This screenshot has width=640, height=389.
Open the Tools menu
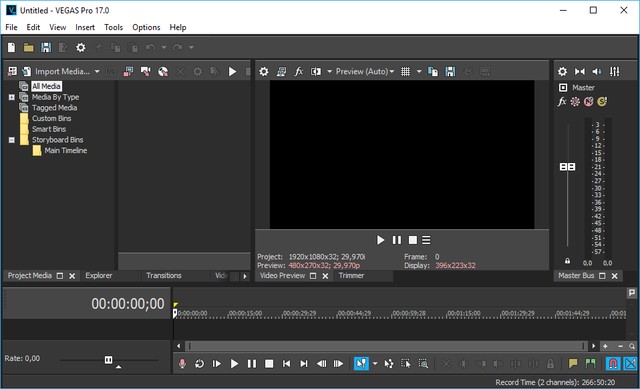[x=113, y=27]
